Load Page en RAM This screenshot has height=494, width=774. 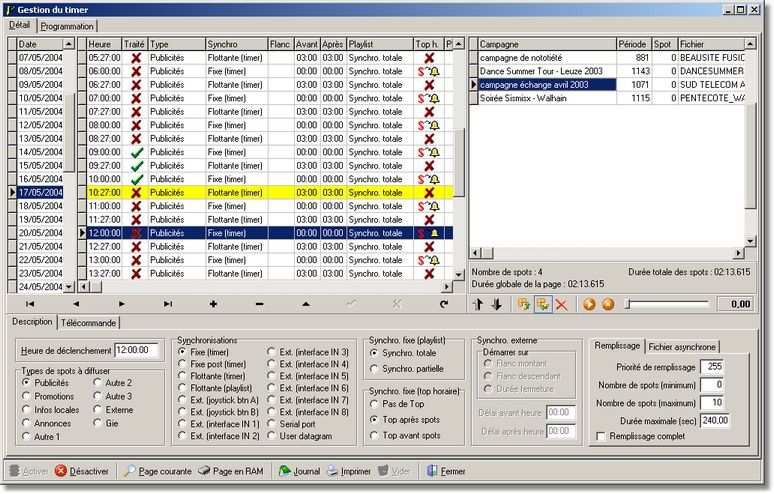pyautogui.click(x=231, y=471)
